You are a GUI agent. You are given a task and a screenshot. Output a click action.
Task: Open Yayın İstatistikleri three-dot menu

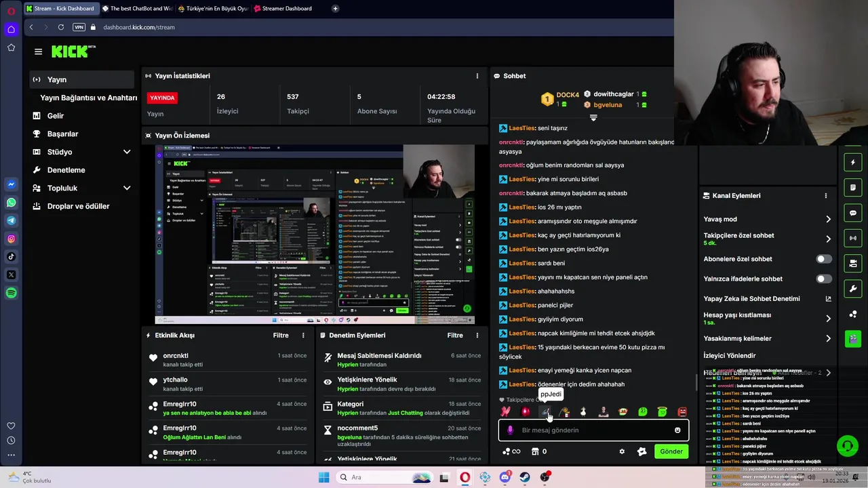[477, 76]
